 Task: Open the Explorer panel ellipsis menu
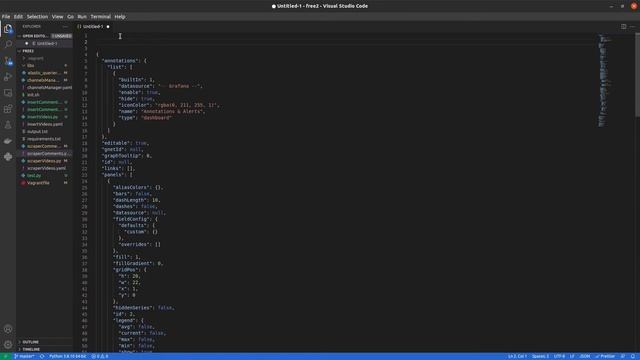point(65,27)
